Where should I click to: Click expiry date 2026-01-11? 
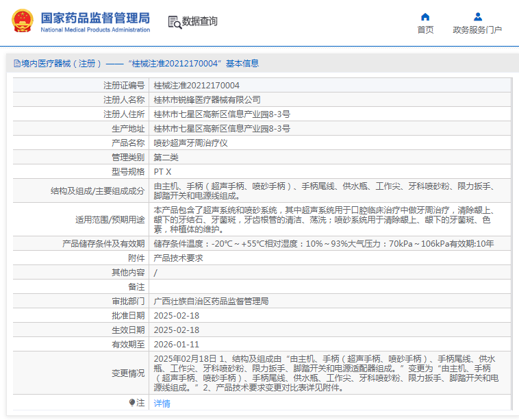[177, 345]
